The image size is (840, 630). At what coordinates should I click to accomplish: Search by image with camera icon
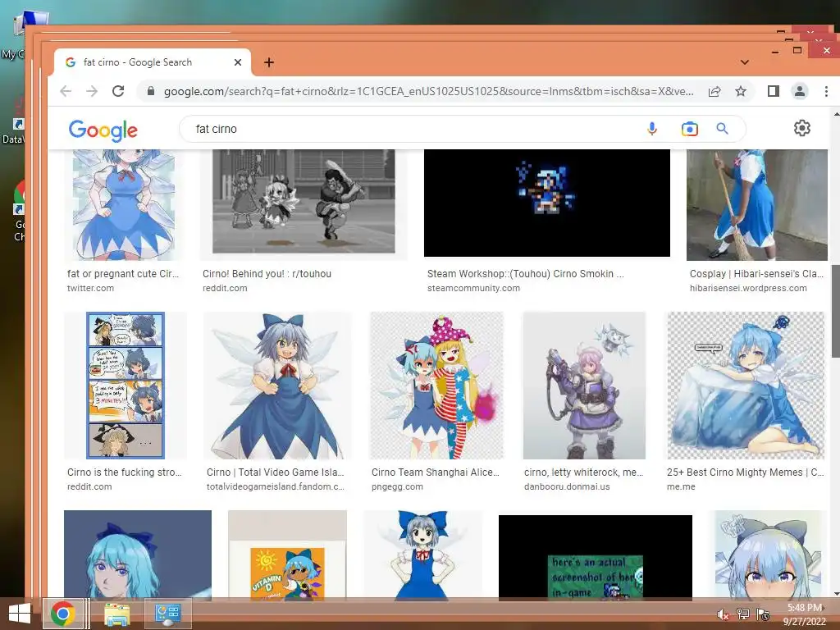pyautogui.click(x=689, y=129)
